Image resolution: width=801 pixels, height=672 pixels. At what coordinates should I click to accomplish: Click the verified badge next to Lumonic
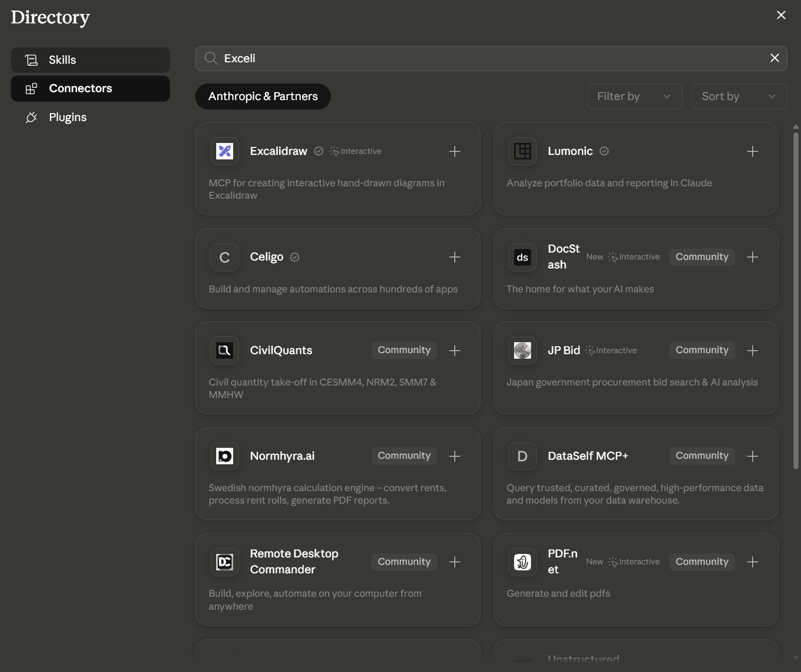point(604,151)
